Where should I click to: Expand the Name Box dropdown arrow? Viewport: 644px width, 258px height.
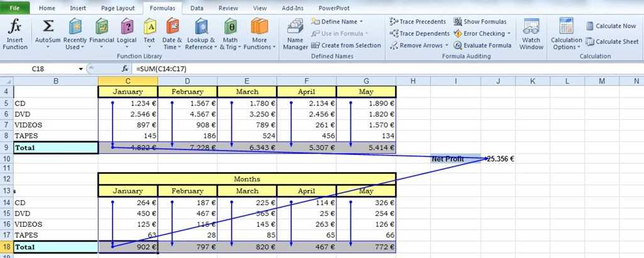(x=81, y=69)
